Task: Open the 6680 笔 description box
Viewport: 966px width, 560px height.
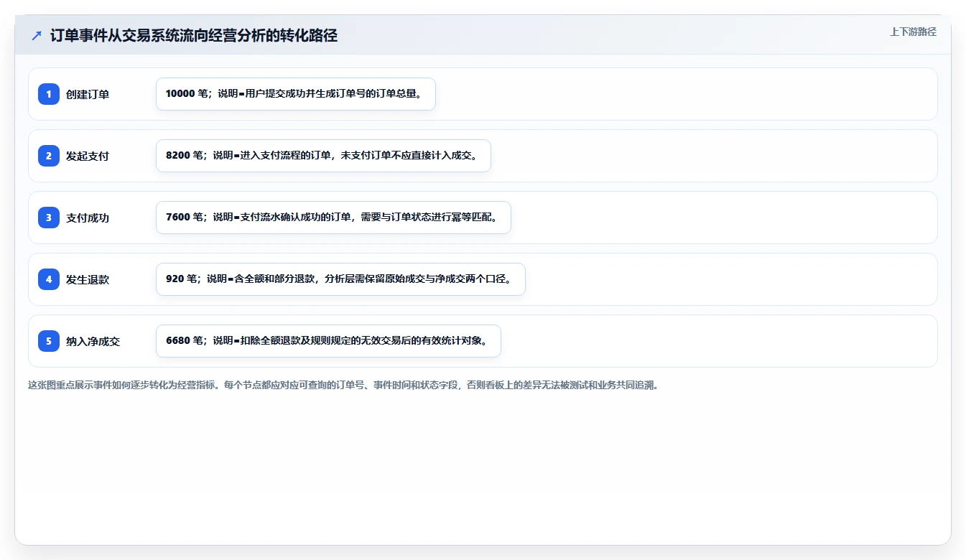Action: pyautogui.click(x=328, y=341)
